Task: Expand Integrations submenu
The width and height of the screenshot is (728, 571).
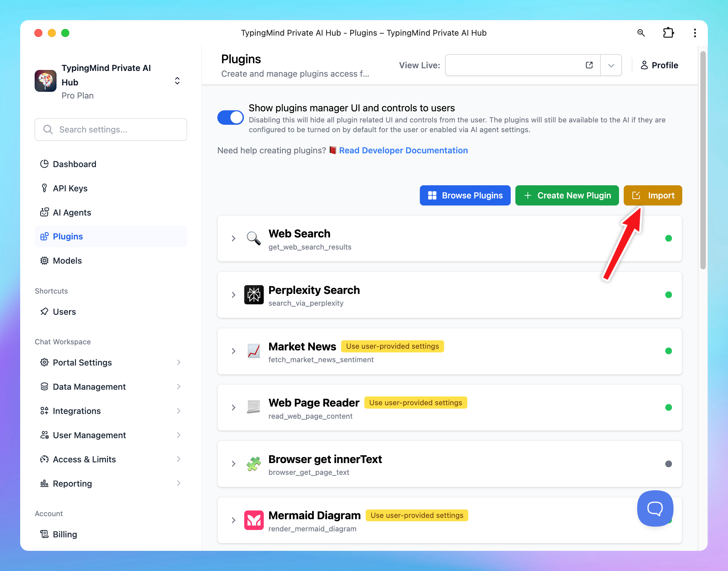Action: [179, 411]
